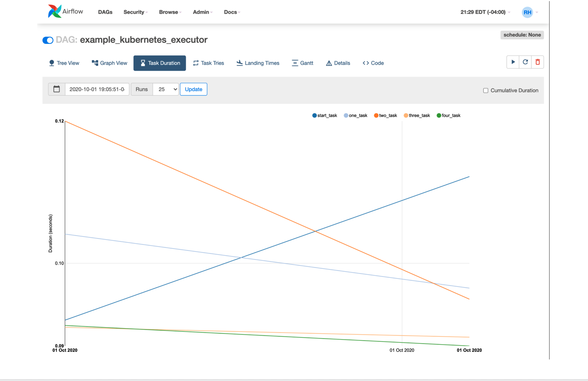
Task: Toggle three_task legend series
Action: pyautogui.click(x=417, y=116)
